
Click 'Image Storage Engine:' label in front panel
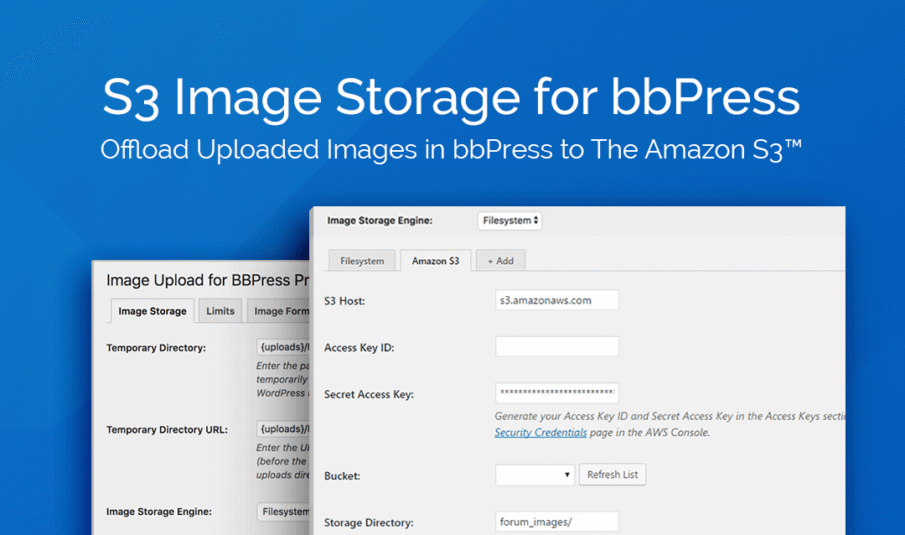click(x=380, y=220)
